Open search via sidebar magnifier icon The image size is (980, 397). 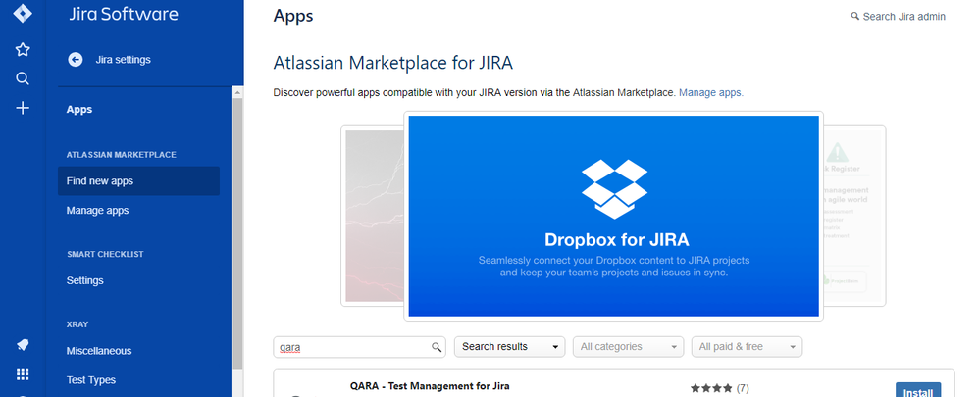point(23,78)
